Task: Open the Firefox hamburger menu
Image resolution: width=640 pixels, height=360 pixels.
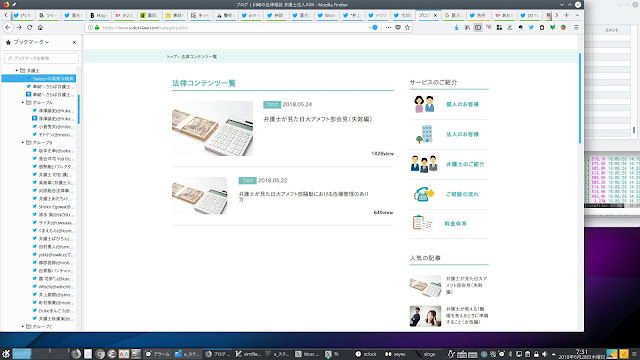Action: point(576,27)
